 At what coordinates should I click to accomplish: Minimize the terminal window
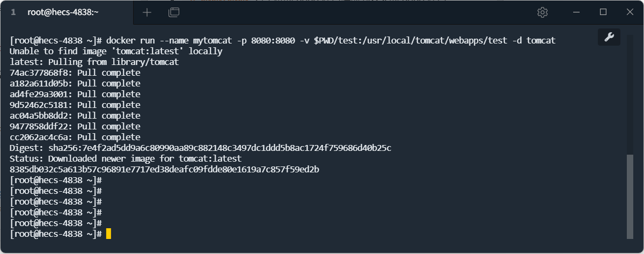[576, 12]
